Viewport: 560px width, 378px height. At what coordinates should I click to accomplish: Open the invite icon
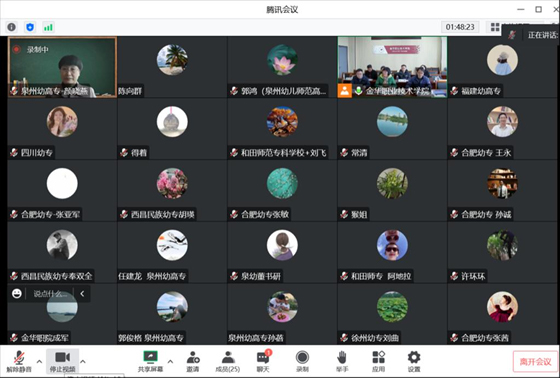[193, 361]
